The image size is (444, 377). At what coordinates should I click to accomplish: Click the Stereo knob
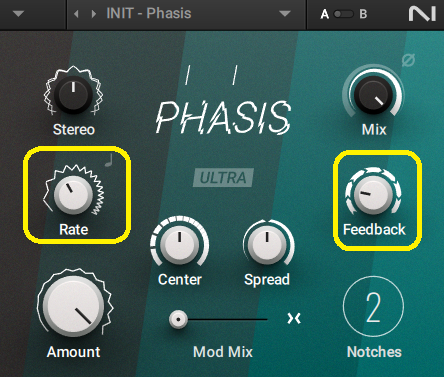(73, 94)
